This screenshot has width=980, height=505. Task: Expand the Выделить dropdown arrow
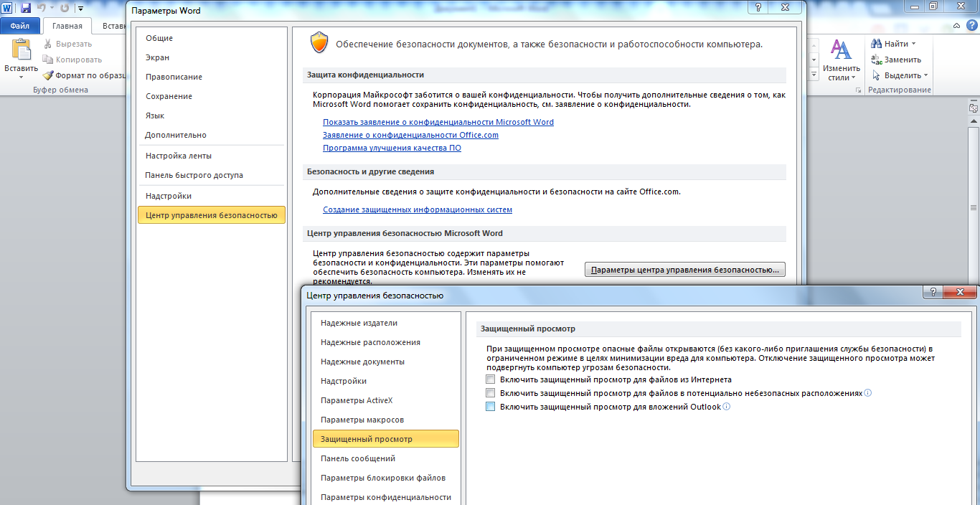925,75
